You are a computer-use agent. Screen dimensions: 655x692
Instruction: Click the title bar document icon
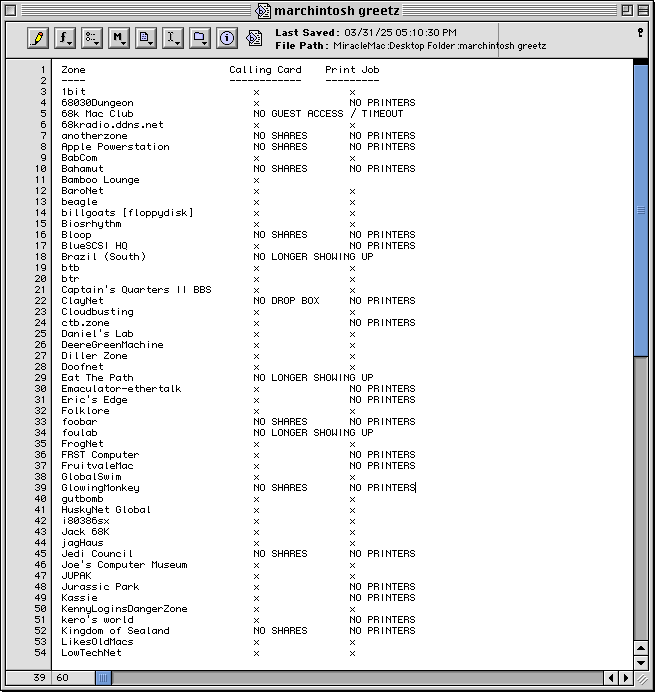[263, 11]
